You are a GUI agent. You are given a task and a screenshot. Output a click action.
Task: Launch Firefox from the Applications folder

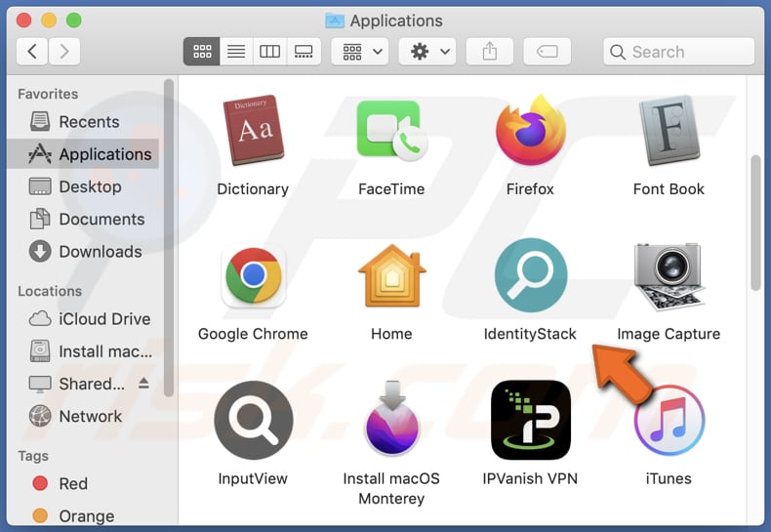coord(530,132)
